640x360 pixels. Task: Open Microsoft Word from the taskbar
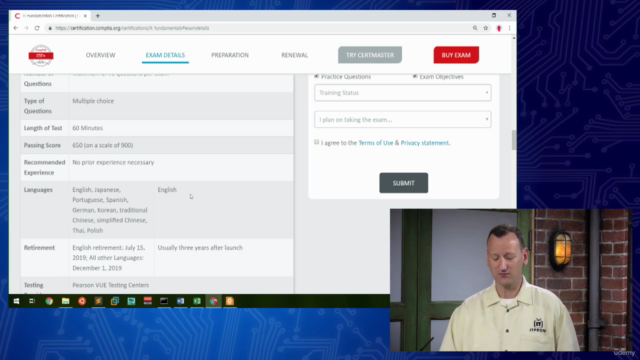pyautogui.click(x=180, y=301)
